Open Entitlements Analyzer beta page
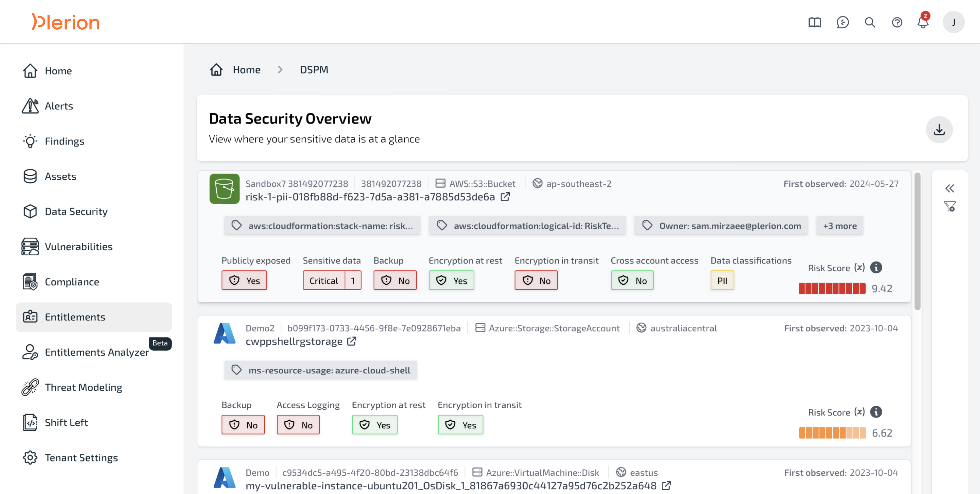Screen dimensions: 980x494 click(97, 352)
